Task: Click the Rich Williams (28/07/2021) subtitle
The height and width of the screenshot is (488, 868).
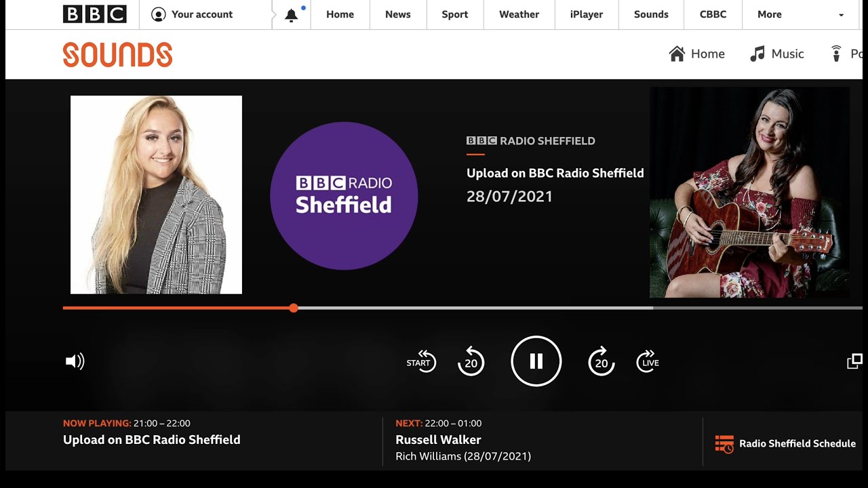Action: point(463,456)
